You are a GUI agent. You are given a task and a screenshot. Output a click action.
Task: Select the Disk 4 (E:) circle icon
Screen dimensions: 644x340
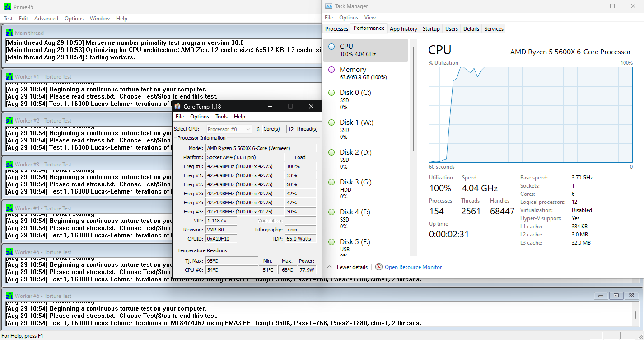[x=331, y=212]
